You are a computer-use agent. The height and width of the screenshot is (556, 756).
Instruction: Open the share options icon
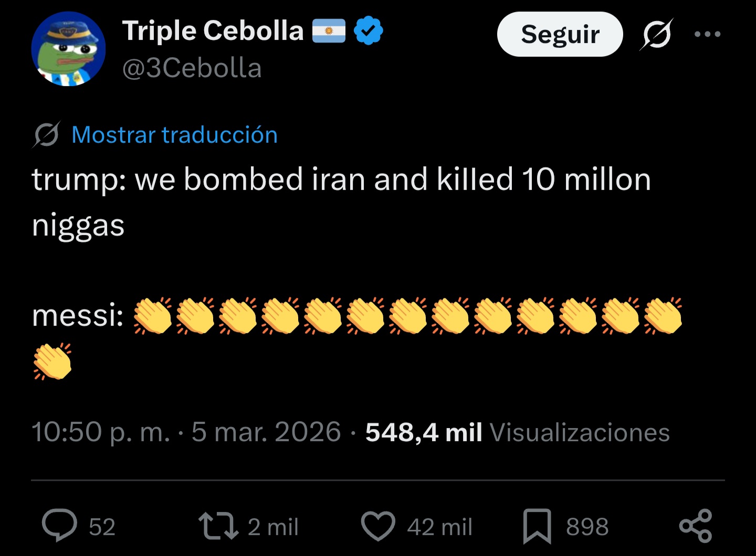[x=696, y=526]
